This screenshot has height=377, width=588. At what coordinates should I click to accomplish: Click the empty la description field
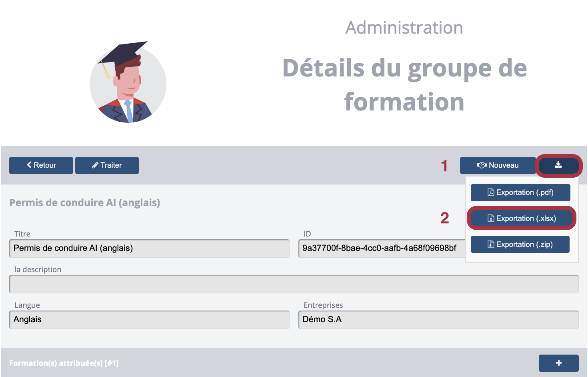coord(294,284)
